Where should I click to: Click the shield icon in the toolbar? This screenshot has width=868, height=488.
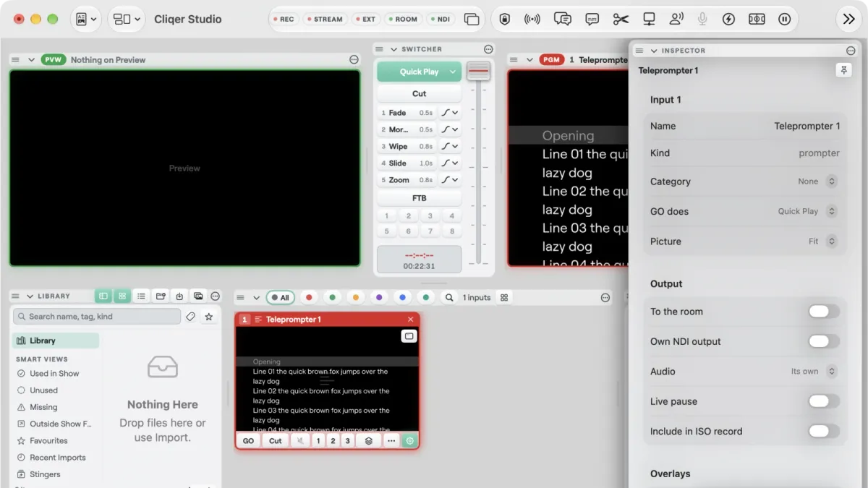click(x=505, y=20)
